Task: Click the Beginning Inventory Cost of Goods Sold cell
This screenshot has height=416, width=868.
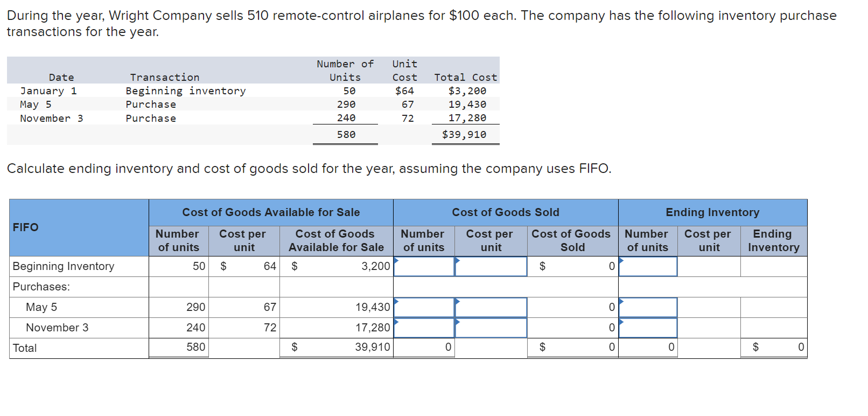Action: click(573, 266)
